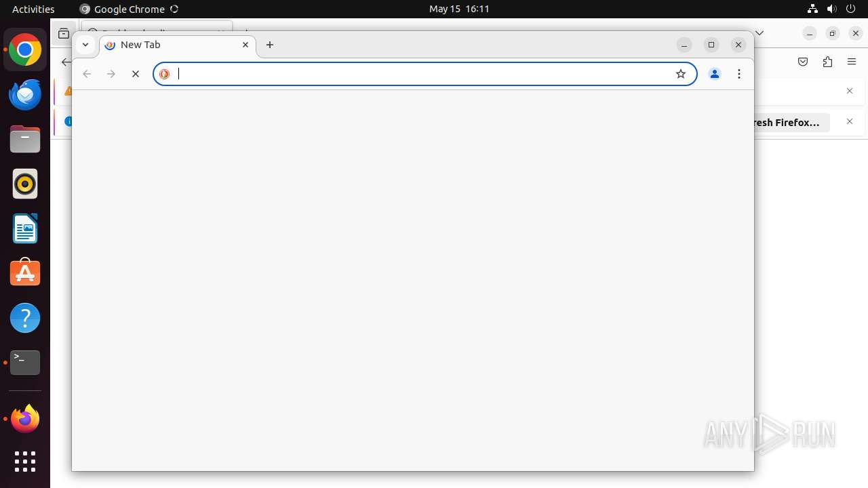
Task: Open Ubuntu Software from the dock
Action: click(x=25, y=273)
